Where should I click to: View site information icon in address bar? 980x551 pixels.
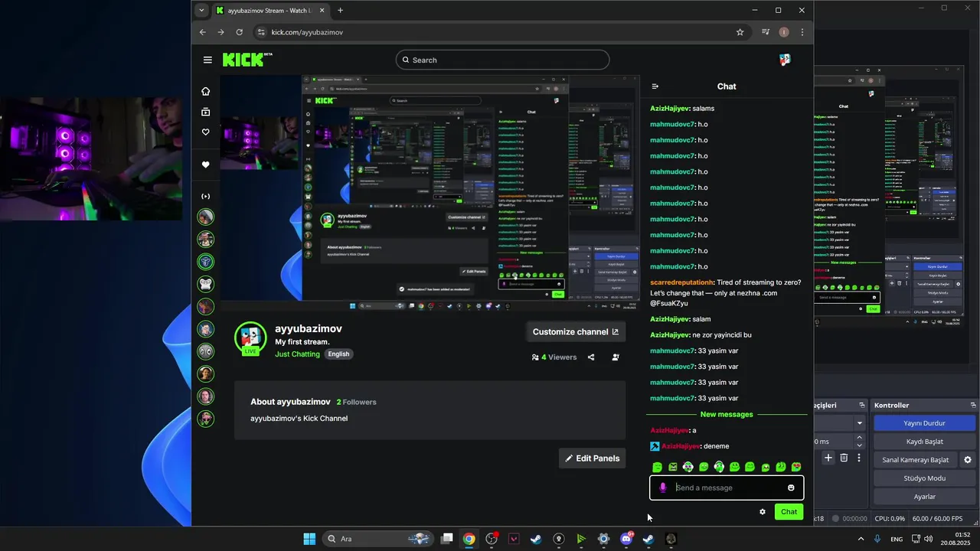(261, 32)
